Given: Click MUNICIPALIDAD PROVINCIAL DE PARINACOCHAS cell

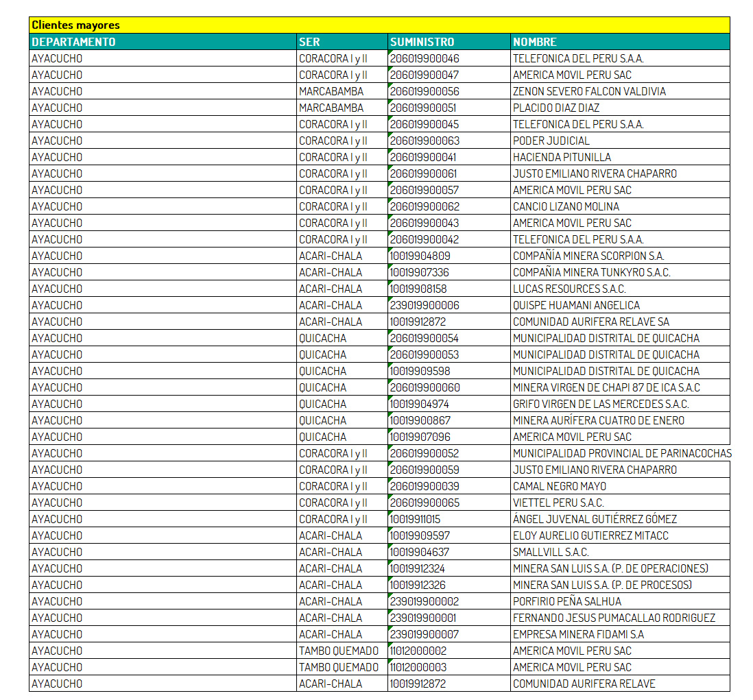Looking at the screenshot, I should point(620,453).
